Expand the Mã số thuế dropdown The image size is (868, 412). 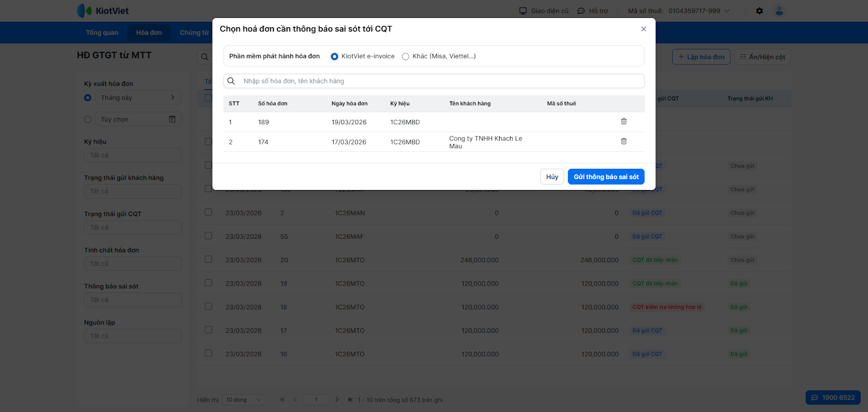[x=727, y=11]
